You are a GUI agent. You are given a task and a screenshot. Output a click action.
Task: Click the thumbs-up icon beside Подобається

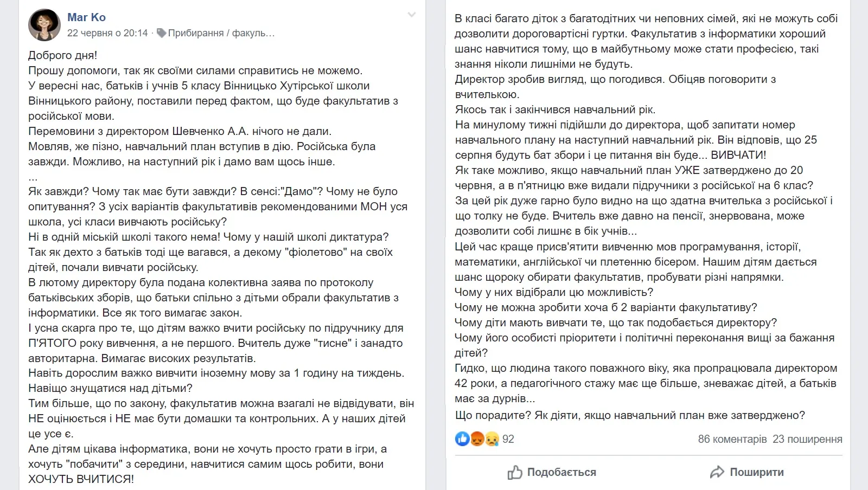pos(515,473)
